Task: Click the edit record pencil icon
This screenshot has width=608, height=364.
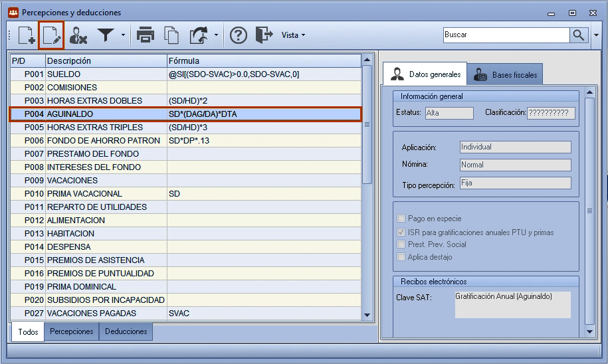Action: [x=52, y=35]
